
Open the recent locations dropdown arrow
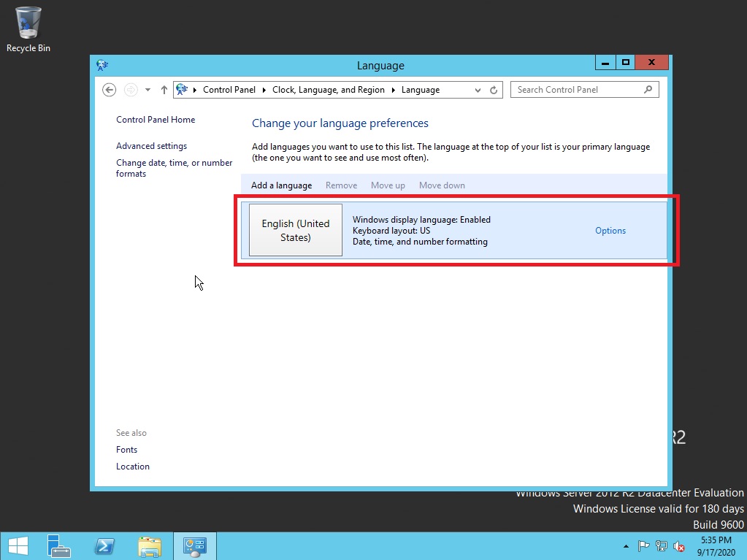click(x=148, y=90)
